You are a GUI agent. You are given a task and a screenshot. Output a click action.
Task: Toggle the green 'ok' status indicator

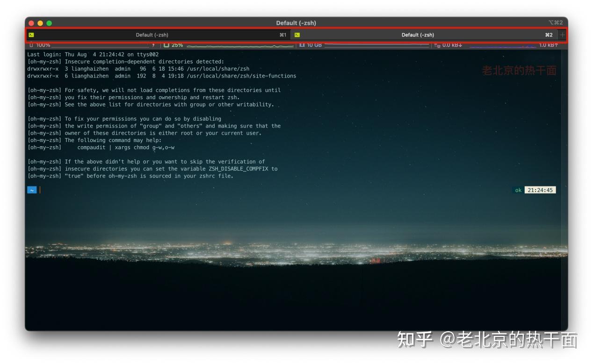[x=518, y=190]
